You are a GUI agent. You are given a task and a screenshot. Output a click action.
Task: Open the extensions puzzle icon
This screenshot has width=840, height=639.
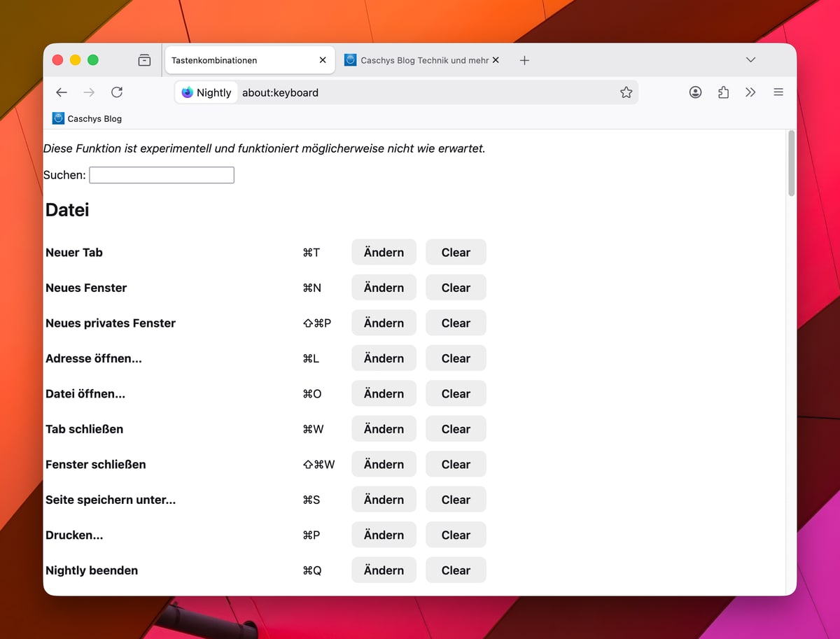[723, 92]
